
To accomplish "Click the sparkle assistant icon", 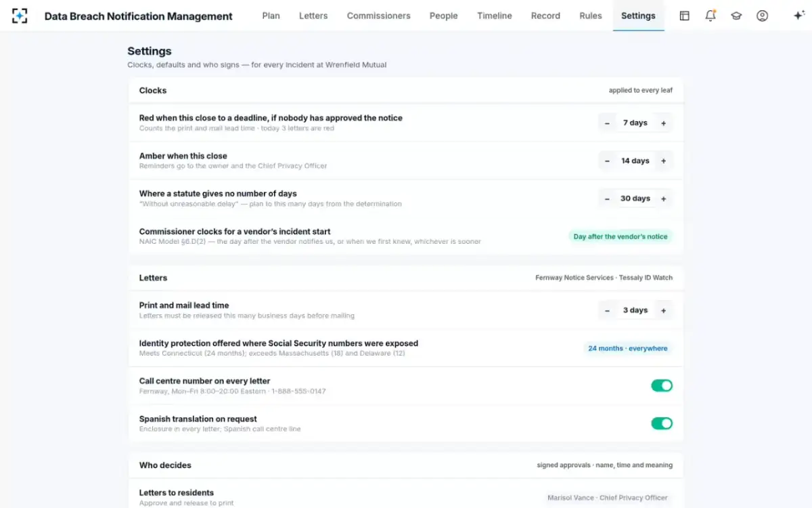I will [x=798, y=16].
